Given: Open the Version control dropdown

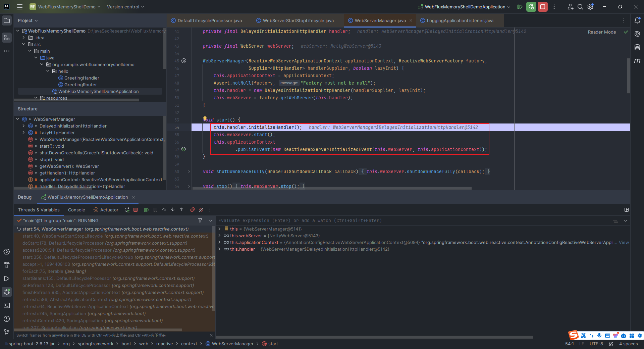Looking at the screenshot, I should click(x=125, y=7).
